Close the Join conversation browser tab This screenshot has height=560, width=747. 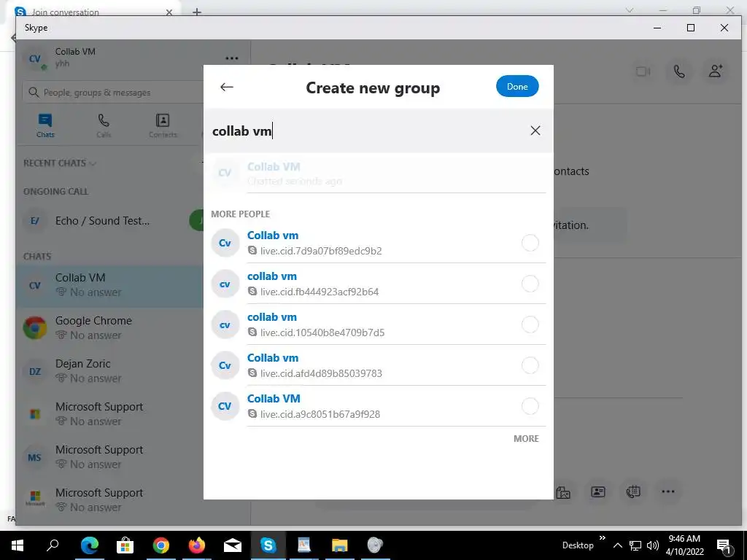169,12
